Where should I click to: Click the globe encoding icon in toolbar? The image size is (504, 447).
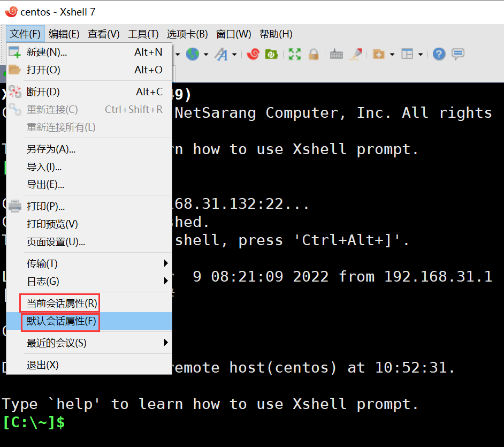(193, 54)
